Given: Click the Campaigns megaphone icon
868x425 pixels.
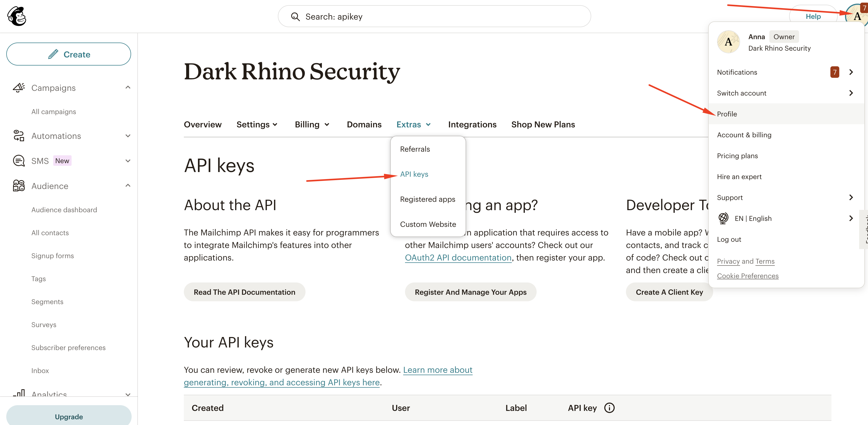Looking at the screenshot, I should click(x=19, y=87).
